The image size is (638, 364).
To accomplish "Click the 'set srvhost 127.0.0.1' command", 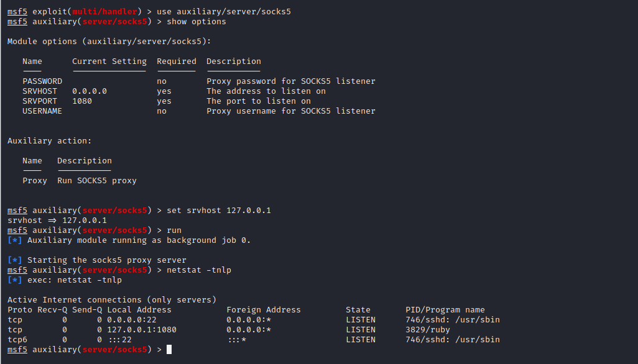I will pyautogui.click(x=219, y=211).
